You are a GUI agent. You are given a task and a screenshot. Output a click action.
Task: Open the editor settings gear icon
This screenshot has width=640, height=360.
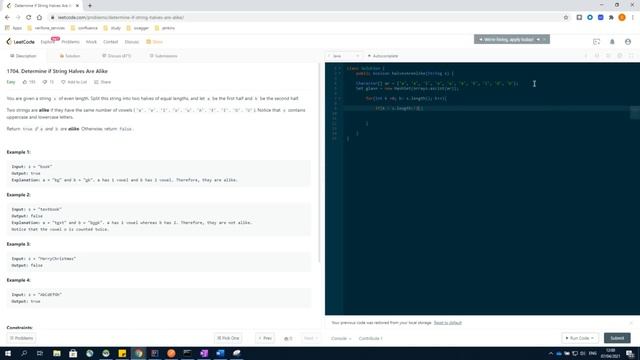point(620,56)
